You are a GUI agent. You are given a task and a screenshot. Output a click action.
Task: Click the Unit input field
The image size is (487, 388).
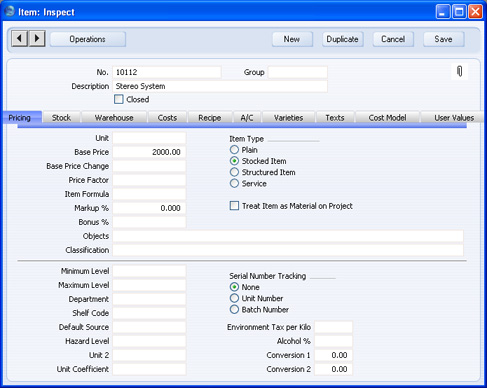(x=149, y=138)
